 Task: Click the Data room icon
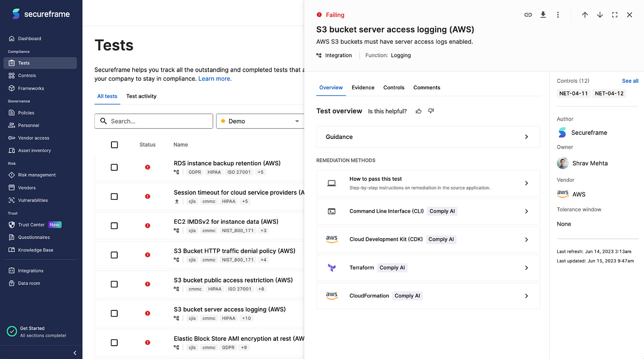[12, 283]
